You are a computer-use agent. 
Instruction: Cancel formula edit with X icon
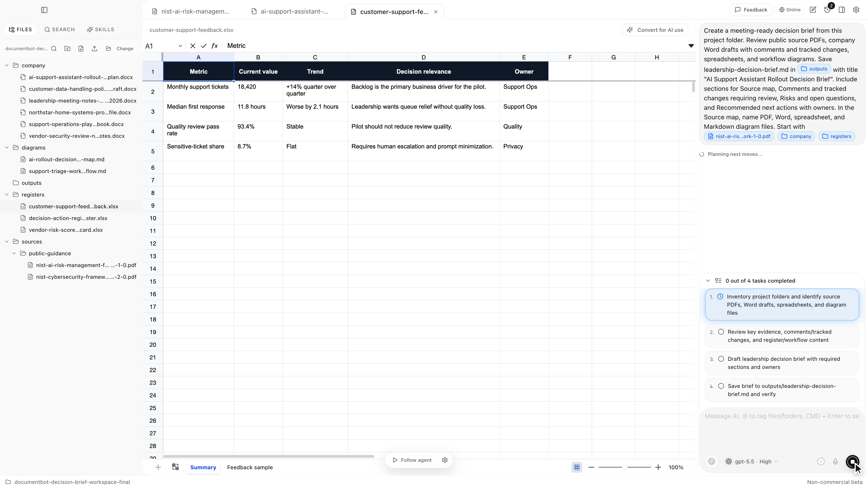click(x=193, y=46)
